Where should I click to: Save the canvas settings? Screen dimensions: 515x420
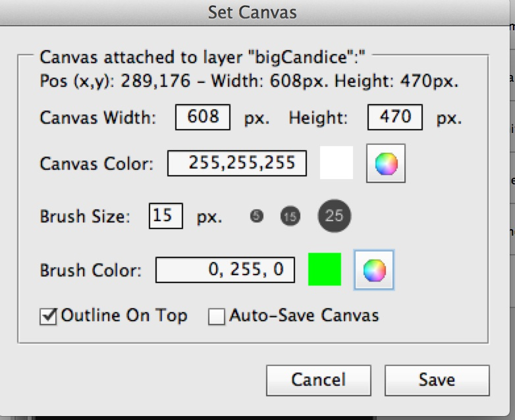[437, 381]
